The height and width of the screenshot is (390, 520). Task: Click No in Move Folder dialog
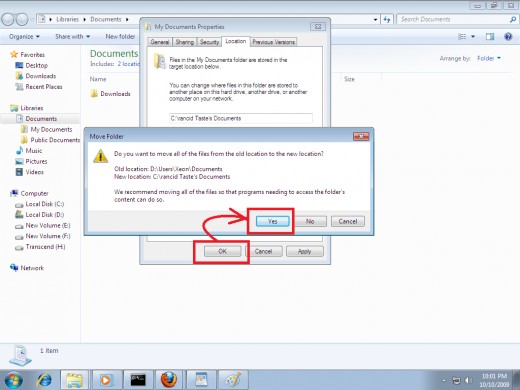tap(310, 221)
